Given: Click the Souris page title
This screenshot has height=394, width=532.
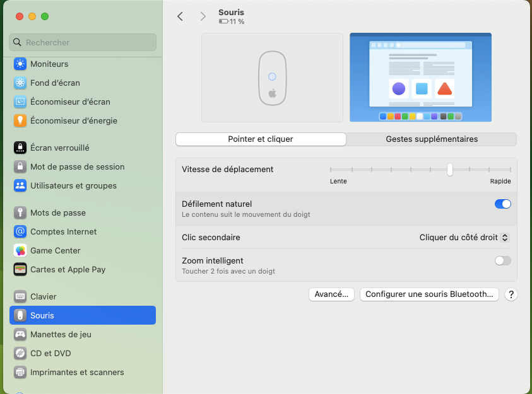Looking at the screenshot, I should [231, 12].
